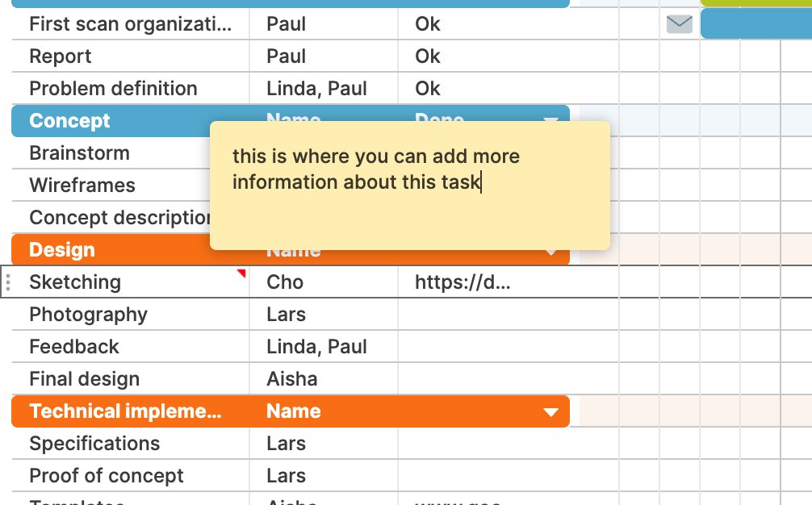Image resolution: width=812 pixels, height=505 pixels.
Task: Click Ok status in the Report row
Action: (x=427, y=56)
